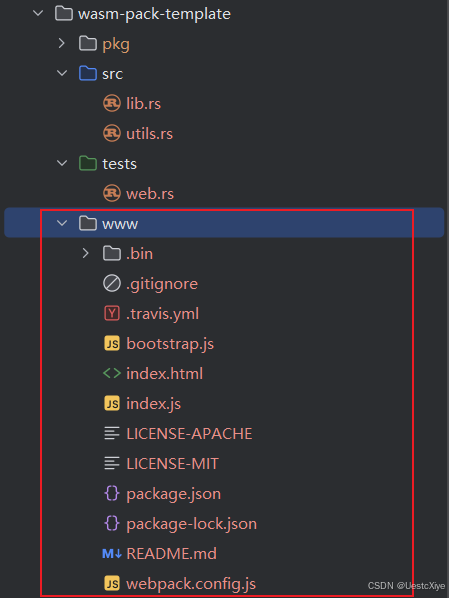This screenshot has width=449, height=598.
Task: Select the www folder name
Action: point(120,224)
